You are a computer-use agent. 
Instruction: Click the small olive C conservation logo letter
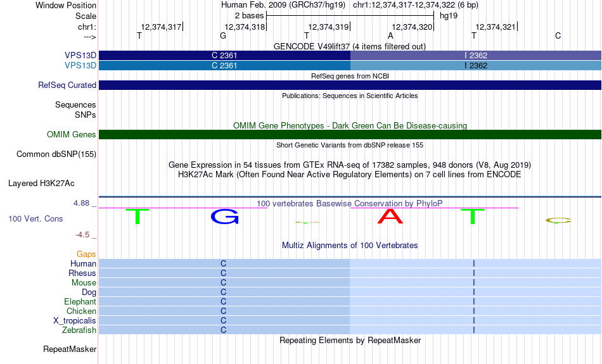[558, 220]
